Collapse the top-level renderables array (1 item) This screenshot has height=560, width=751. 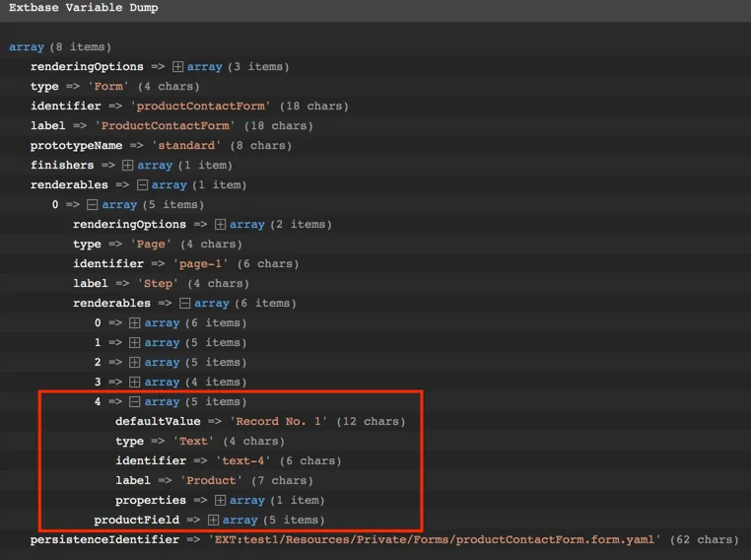point(142,185)
